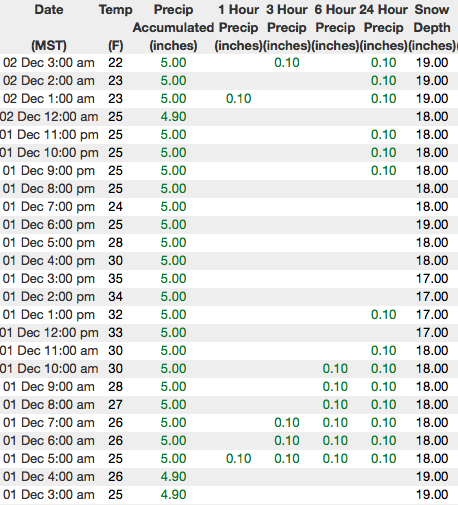
Task: Select the 4.90 value at 02 Dec 12:00 am
Action: (x=173, y=117)
